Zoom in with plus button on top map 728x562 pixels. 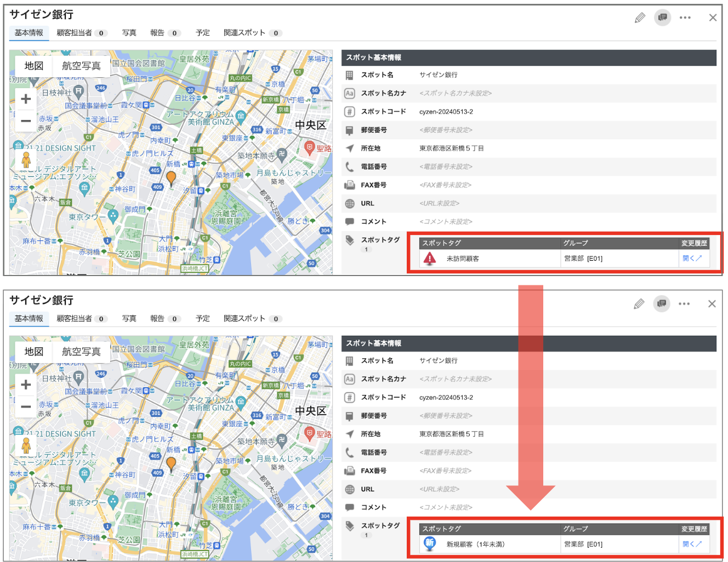[x=26, y=99]
